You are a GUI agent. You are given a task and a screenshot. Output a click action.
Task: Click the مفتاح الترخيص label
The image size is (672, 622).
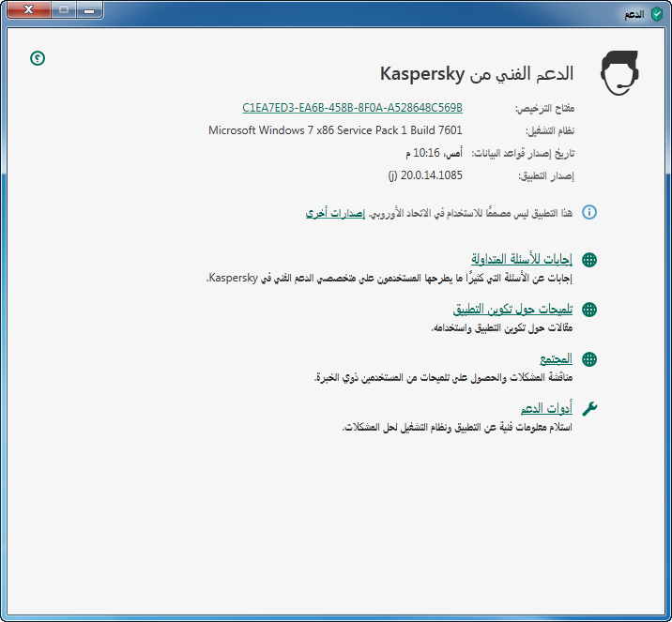tap(544, 109)
